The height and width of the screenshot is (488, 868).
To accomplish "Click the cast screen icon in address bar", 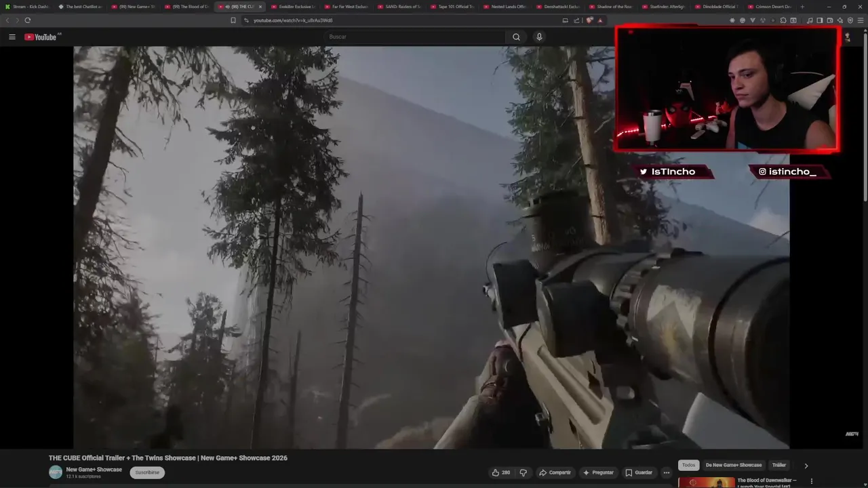I will [565, 20].
